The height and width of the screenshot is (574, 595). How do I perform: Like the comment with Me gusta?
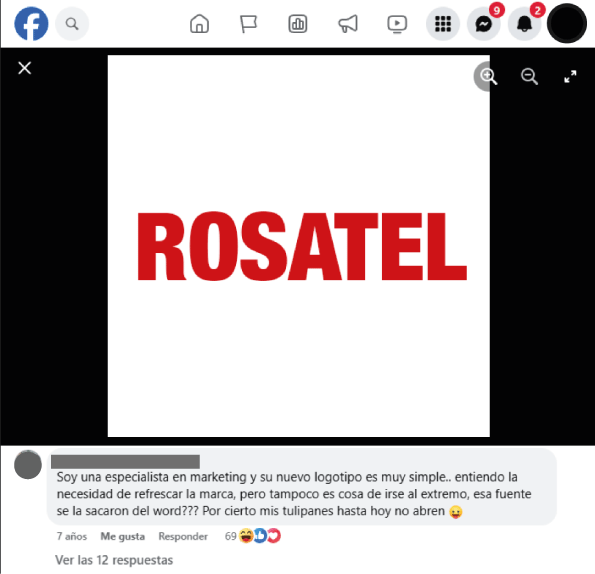click(x=123, y=536)
